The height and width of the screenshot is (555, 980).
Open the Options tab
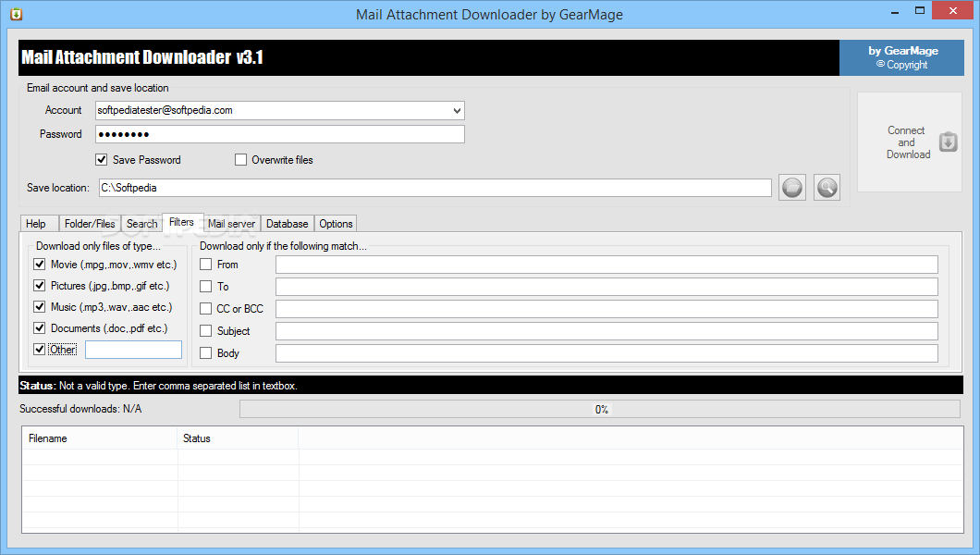click(x=336, y=224)
